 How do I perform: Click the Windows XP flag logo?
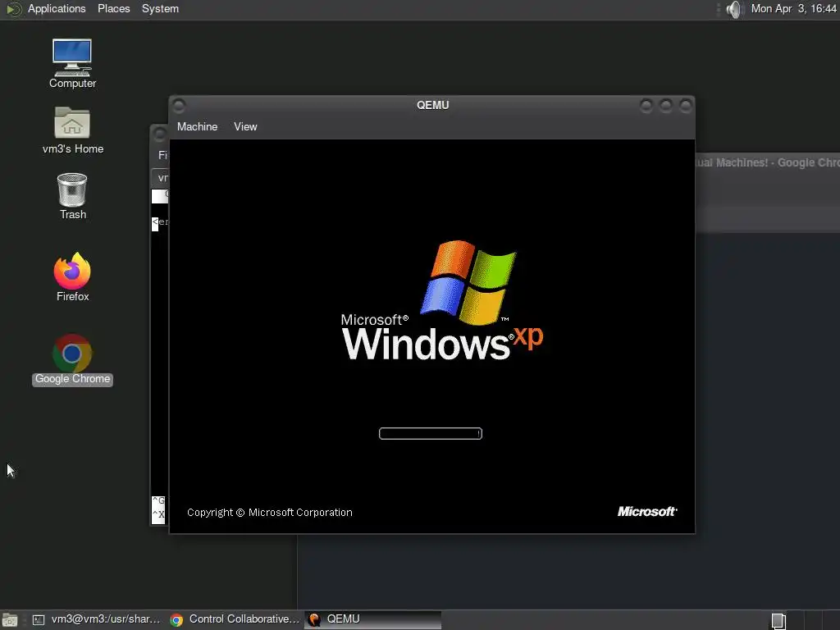(468, 282)
